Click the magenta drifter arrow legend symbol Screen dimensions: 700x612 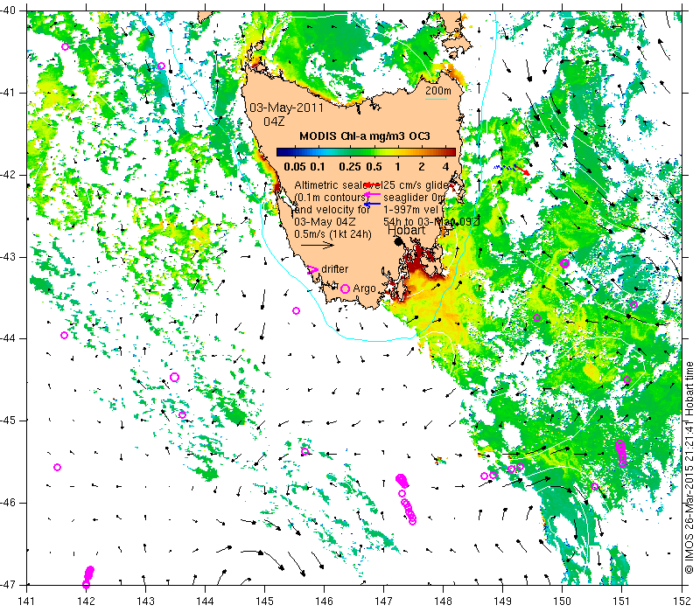tap(313, 269)
